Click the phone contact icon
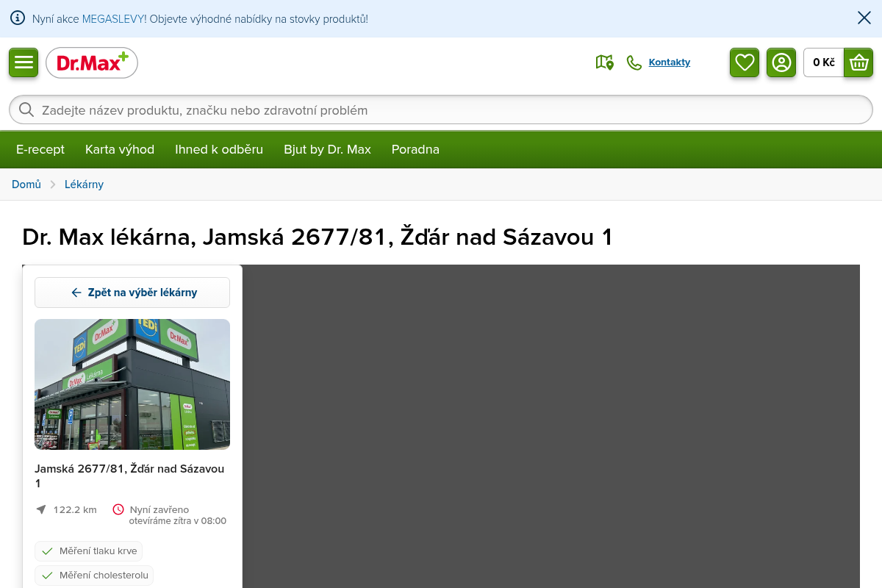The width and height of the screenshot is (882, 588). tap(634, 62)
